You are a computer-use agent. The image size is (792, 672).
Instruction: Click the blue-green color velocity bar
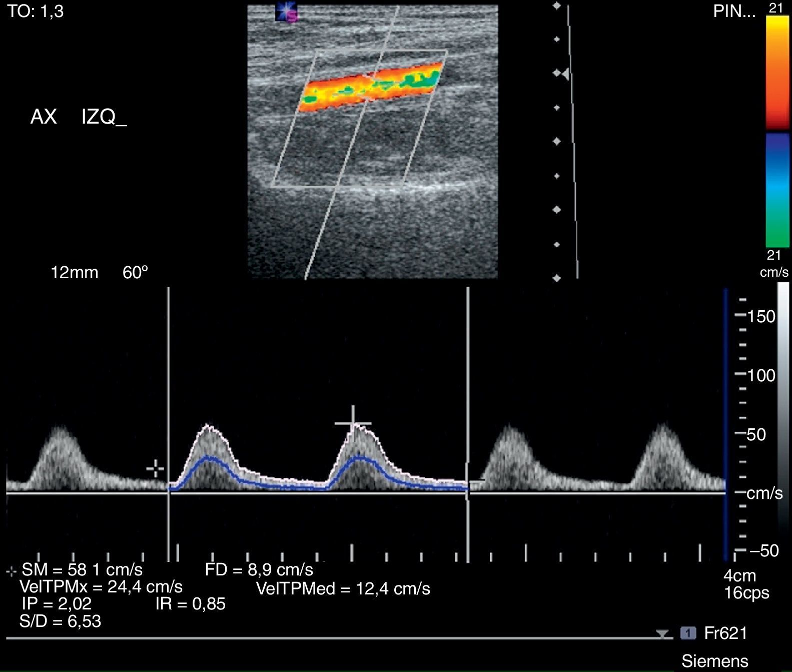[777, 190]
